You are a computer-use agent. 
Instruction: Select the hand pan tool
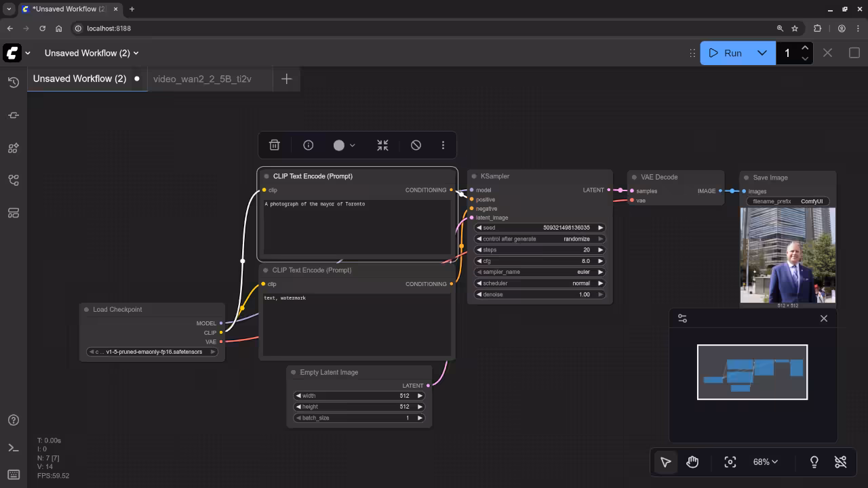tap(692, 462)
